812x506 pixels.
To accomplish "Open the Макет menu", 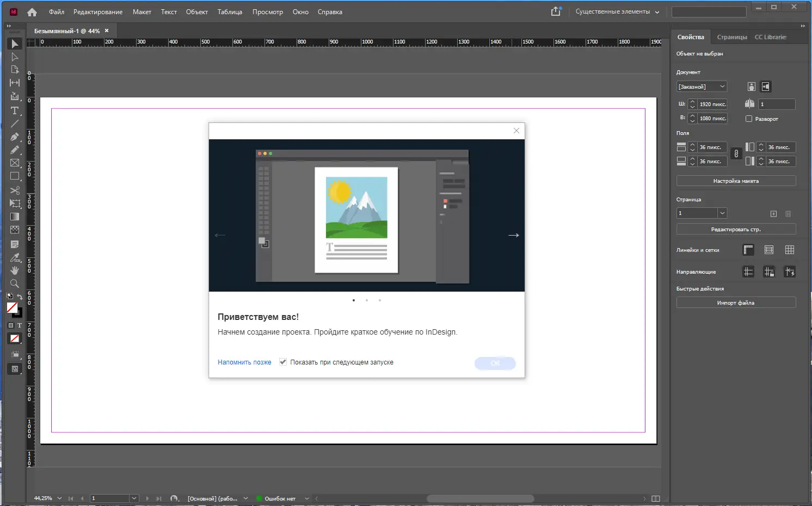I will click(x=142, y=11).
